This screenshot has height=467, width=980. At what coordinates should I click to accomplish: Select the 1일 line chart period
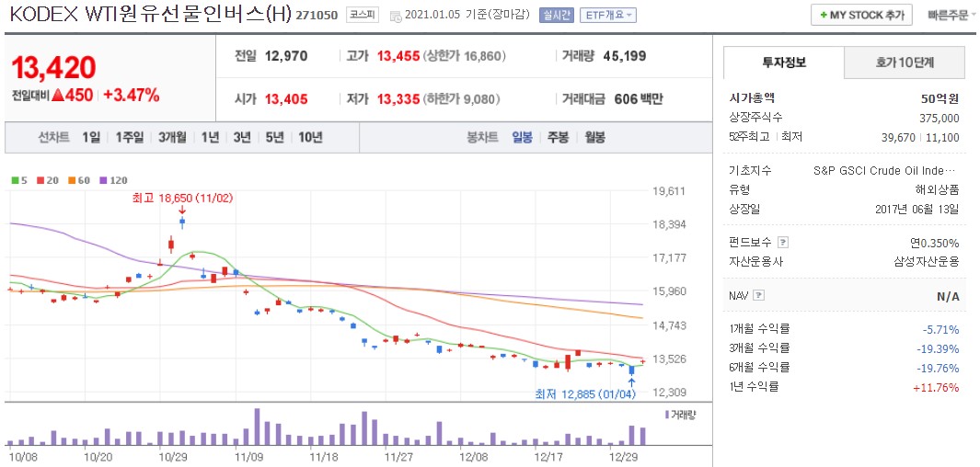pos(91,137)
